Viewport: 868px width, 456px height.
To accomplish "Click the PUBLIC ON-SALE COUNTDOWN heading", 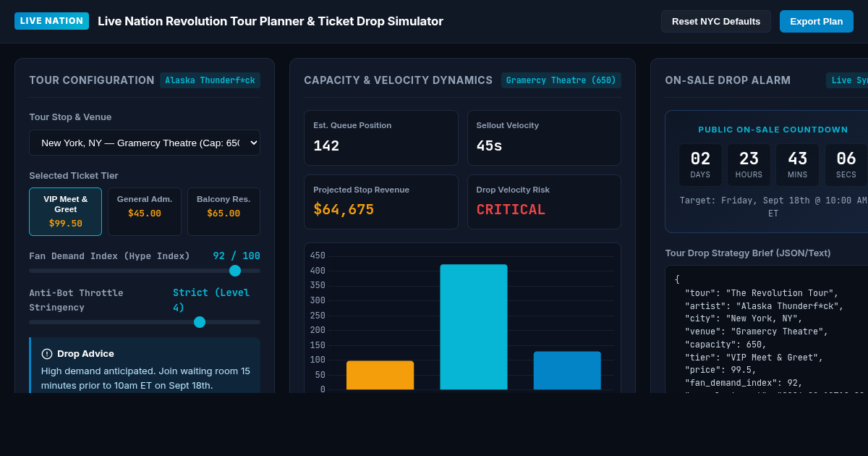I will click(773, 130).
